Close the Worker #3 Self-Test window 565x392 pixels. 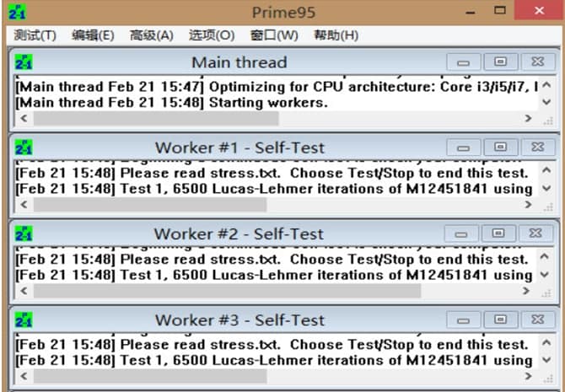pos(537,320)
